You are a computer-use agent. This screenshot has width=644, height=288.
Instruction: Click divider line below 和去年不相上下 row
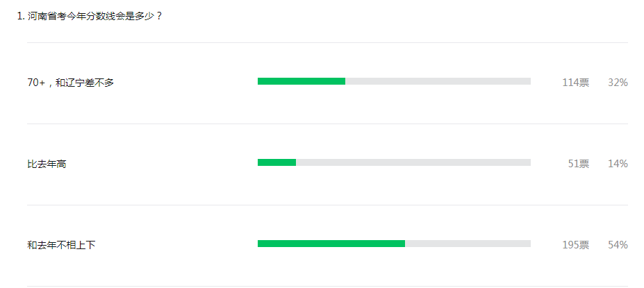pyautogui.click(x=327, y=286)
